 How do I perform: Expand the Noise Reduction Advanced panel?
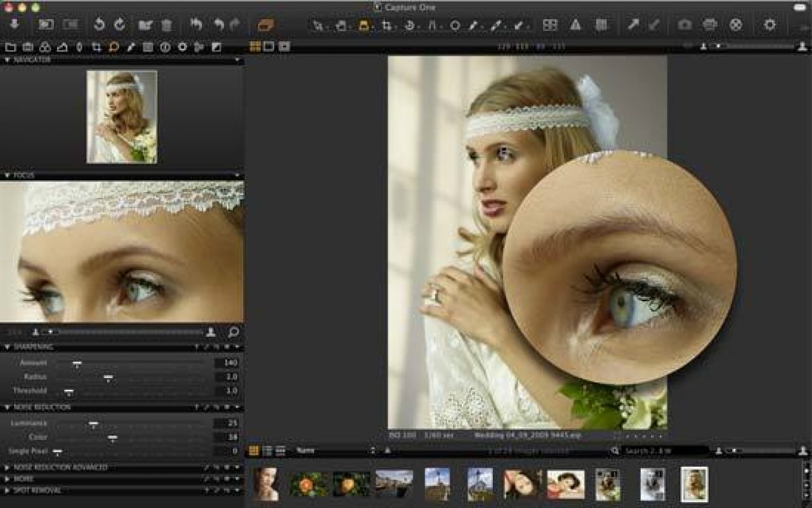(x=7, y=467)
